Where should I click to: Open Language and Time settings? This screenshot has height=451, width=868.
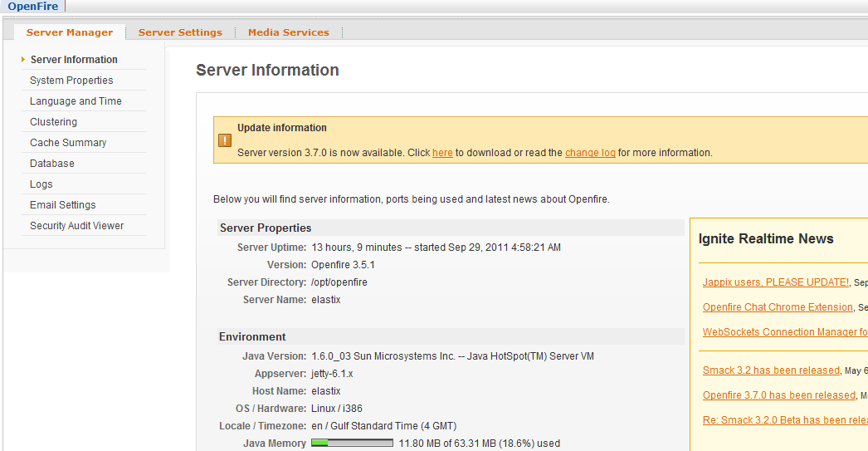pos(76,100)
